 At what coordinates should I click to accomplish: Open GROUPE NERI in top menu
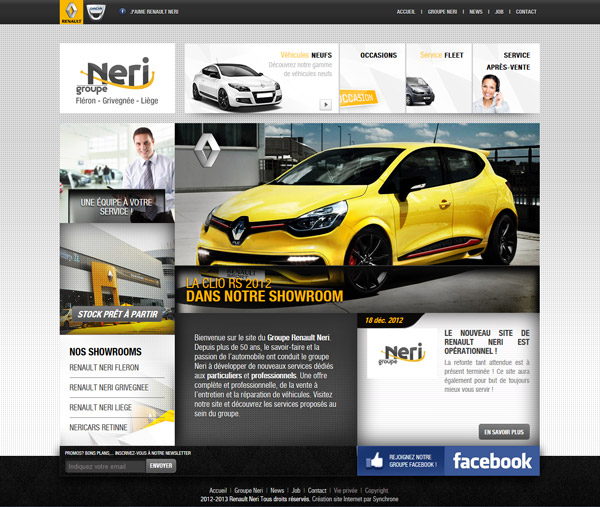(x=442, y=12)
